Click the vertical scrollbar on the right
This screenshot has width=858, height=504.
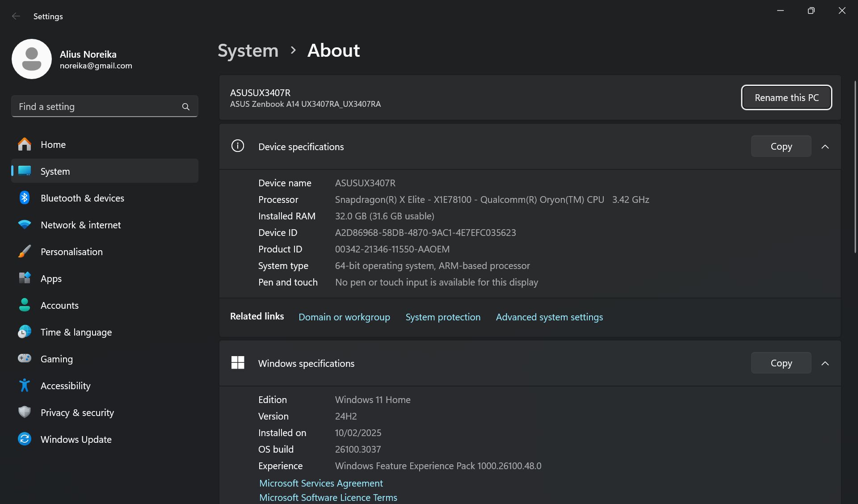(855, 168)
